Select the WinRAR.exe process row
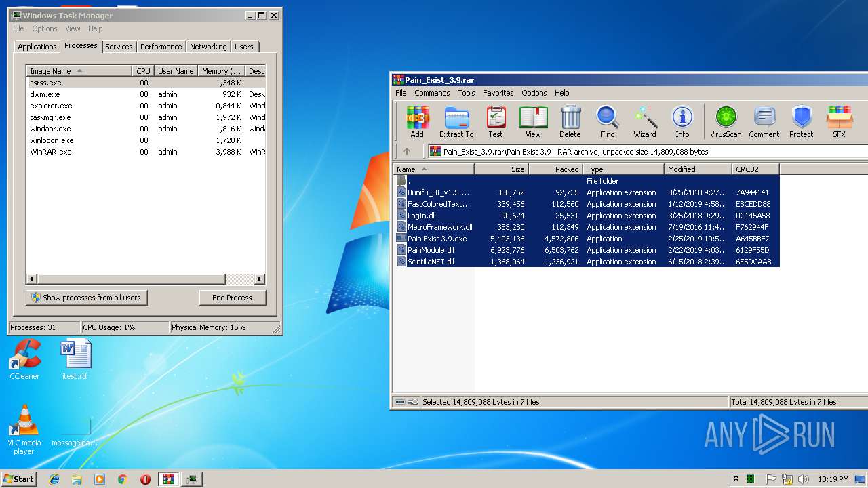868x488 pixels. click(146, 152)
